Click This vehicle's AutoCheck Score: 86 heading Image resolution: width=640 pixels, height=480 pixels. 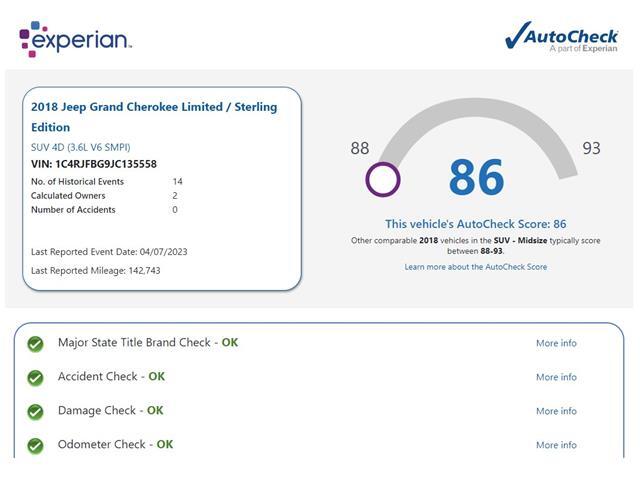click(x=476, y=224)
